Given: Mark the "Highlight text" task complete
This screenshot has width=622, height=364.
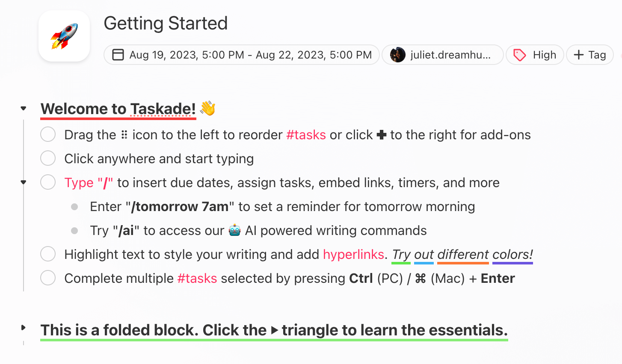Looking at the screenshot, I should pos(48,254).
